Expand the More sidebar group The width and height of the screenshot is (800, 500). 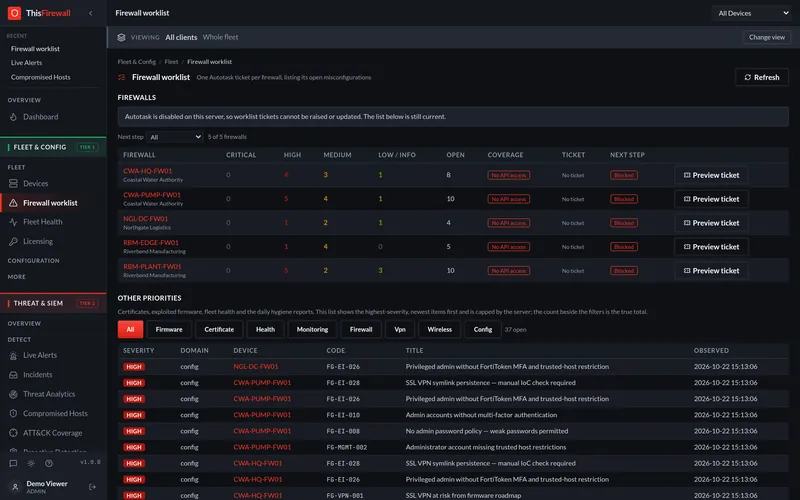click(x=16, y=277)
